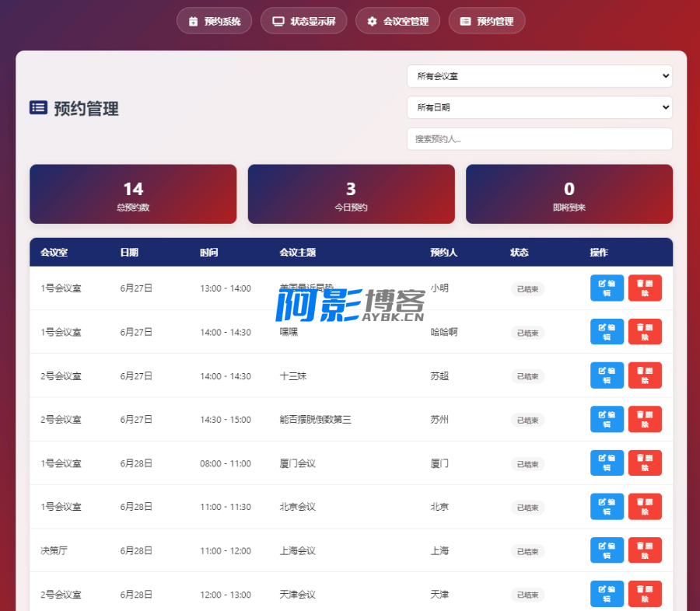Delete the 厦门会议 reservation
The width and height of the screenshot is (700, 611).
tap(645, 463)
